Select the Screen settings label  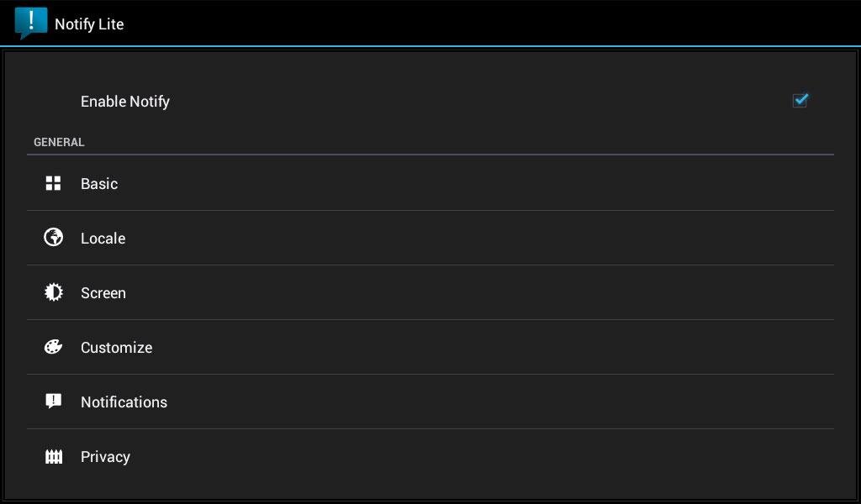103,293
